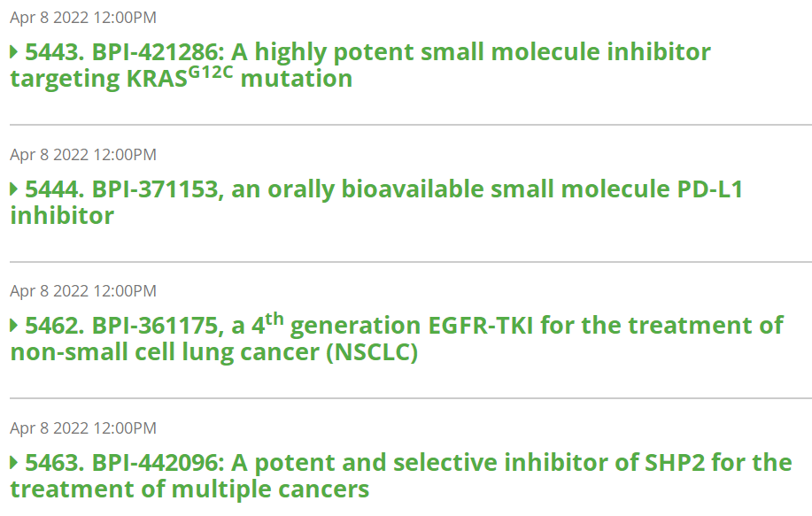
Task: Expand abstract 5444 disclosure triangle
Action: coord(14,189)
